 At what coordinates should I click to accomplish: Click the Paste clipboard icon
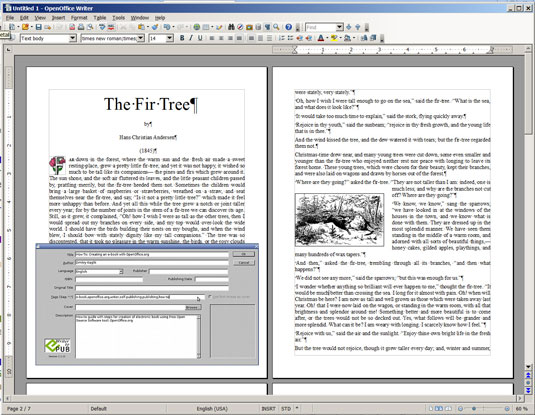[141, 27]
